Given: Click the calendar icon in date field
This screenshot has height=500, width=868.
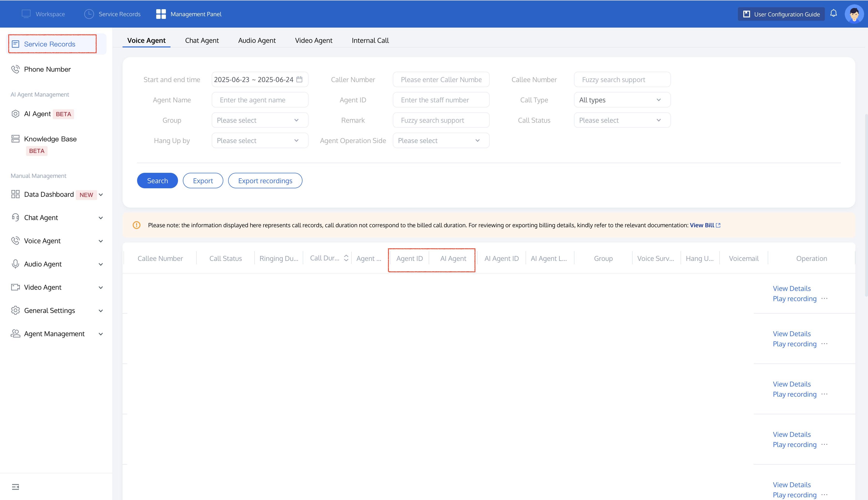Looking at the screenshot, I should [x=299, y=79].
